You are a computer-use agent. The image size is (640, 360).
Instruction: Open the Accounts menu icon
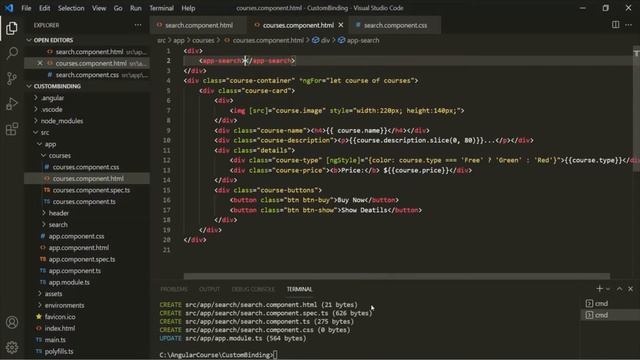12,322
